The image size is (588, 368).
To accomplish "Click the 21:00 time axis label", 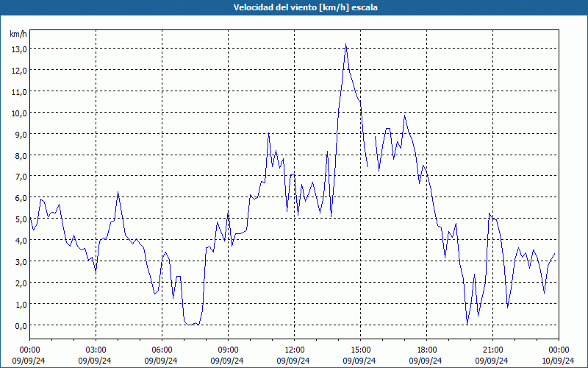I will 492,350.
